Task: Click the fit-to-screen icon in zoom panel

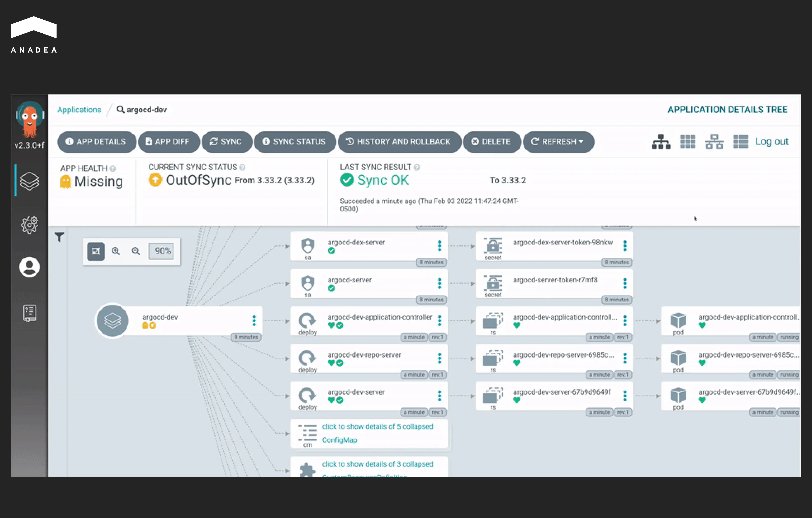Action: pyautogui.click(x=96, y=251)
